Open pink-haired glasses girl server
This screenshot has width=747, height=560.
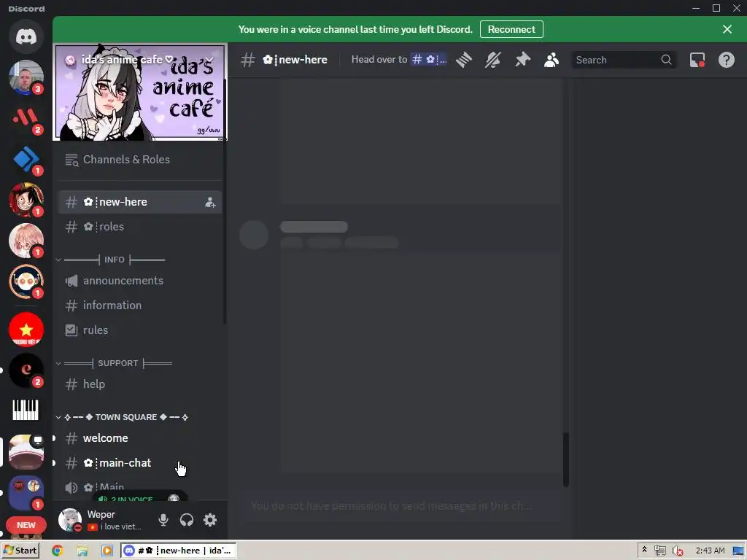pyautogui.click(x=26, y=241)
